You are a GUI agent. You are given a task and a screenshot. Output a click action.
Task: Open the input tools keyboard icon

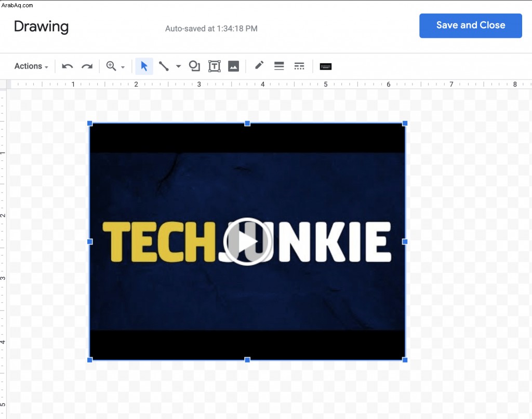pos(325,66)
